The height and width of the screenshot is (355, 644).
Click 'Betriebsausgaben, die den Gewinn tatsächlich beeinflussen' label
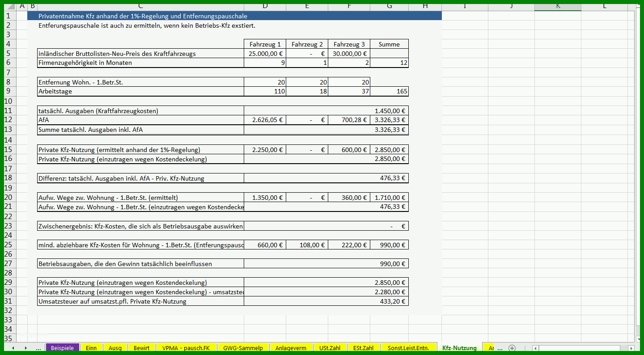click(140, 264)
